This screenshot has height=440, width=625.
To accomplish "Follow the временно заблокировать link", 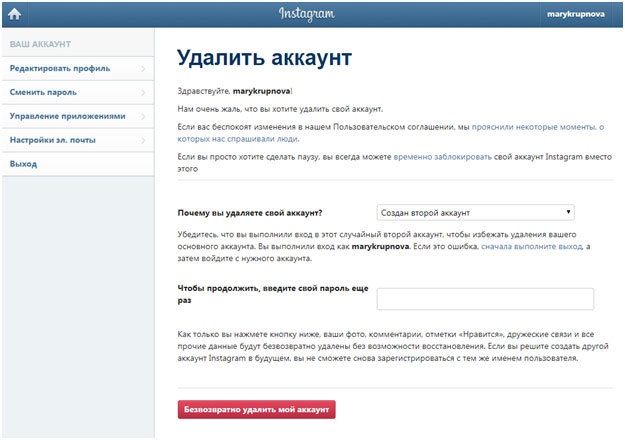I will [x=442, y=157].
